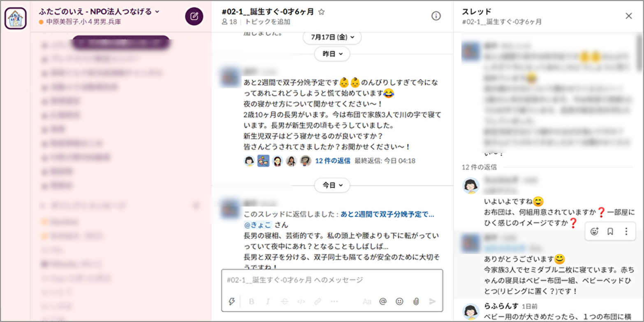The height and width of the screenshot is (322, 644).
Task: Open workspace menu ふたごのいえ
Action: [99, 12]
